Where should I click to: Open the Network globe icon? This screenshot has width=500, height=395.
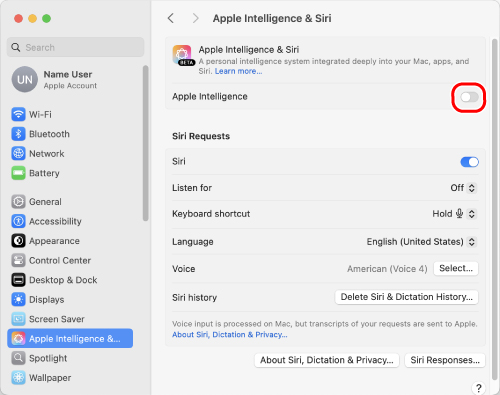click(18, 154)
